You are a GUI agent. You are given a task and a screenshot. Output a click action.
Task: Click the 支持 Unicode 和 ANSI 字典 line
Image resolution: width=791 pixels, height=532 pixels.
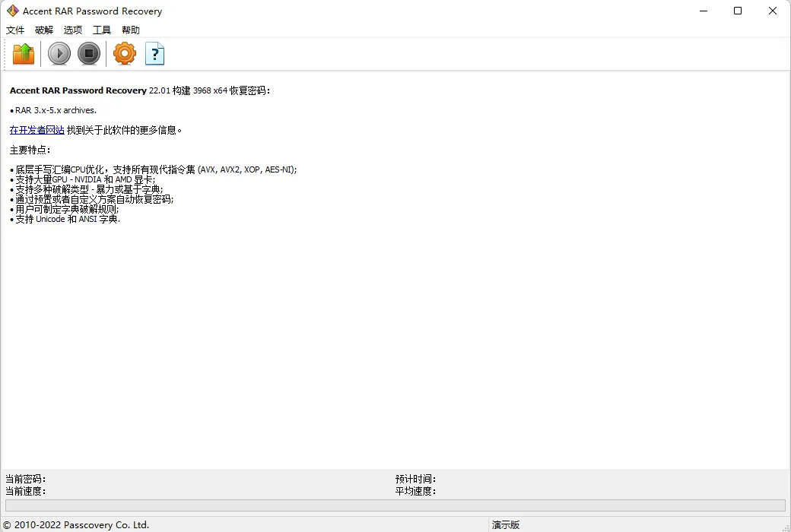pos(65,219)
